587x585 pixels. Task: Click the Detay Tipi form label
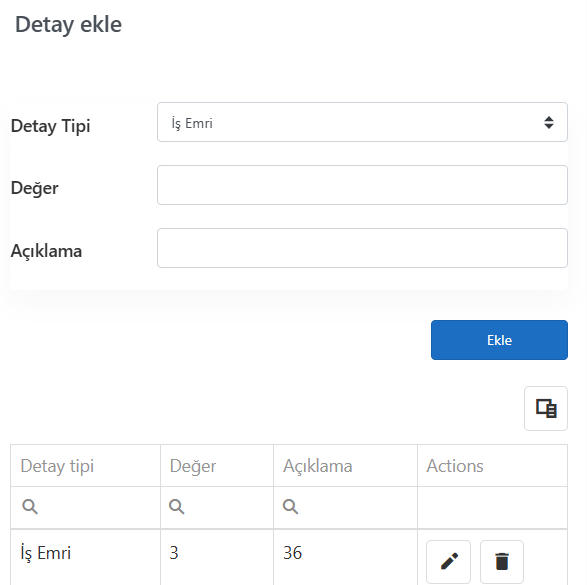[51, 126]
